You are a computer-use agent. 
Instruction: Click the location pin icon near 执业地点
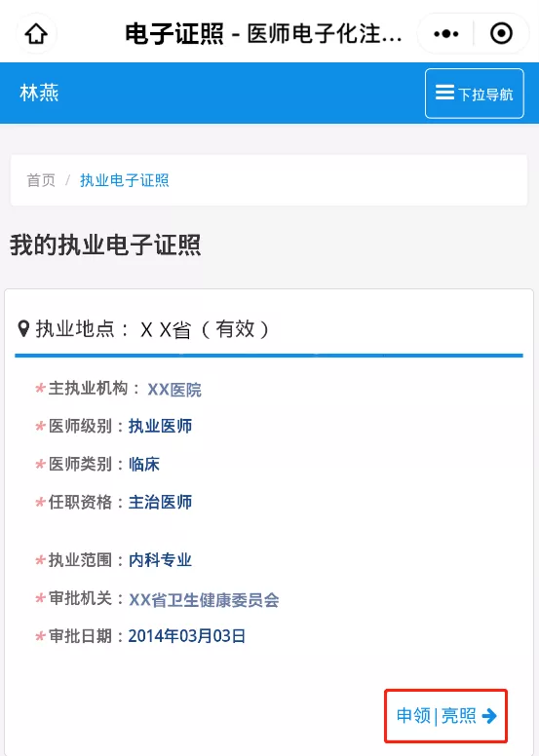(x=23, y=329)
